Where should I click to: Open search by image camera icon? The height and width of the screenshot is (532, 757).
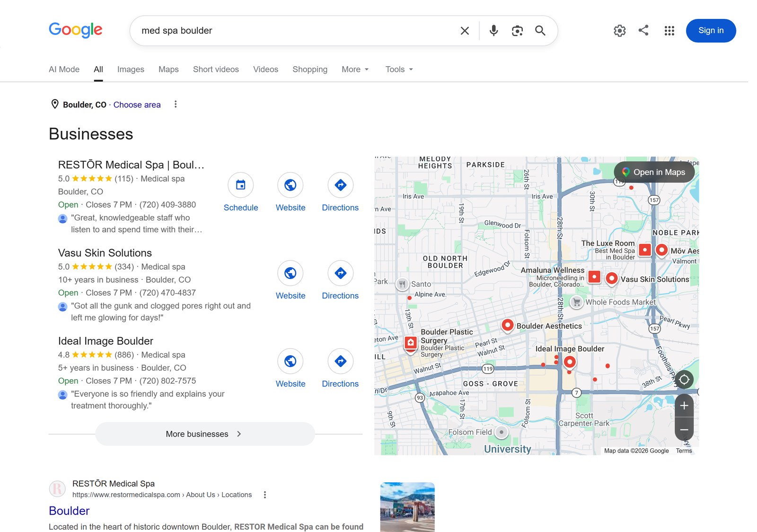[517, 31]
